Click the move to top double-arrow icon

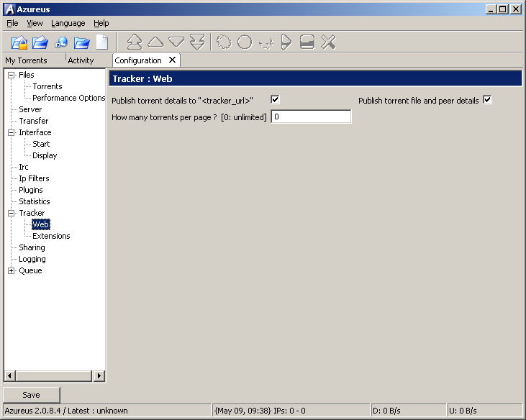pos(135,42)
